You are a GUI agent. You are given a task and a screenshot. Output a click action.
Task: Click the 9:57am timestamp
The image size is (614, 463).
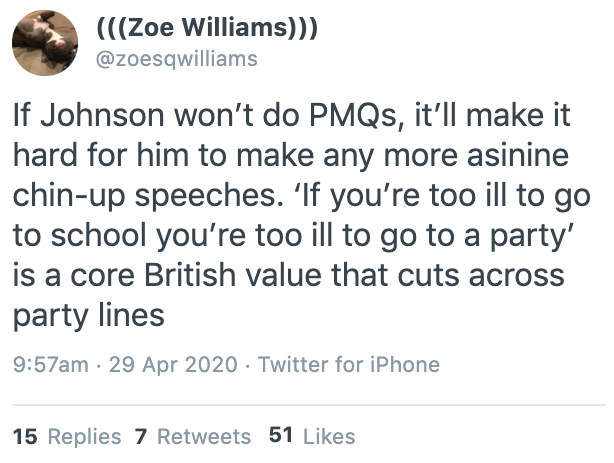(48, 364)
